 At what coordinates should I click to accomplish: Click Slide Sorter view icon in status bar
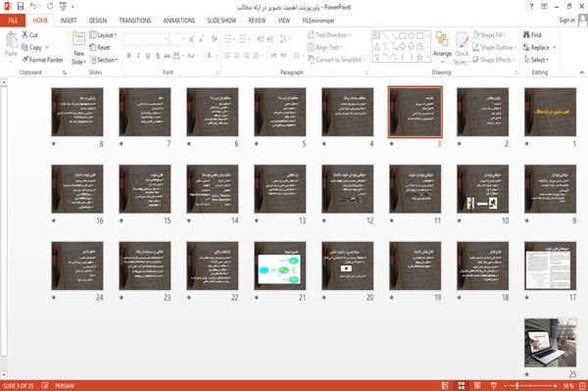462,385
